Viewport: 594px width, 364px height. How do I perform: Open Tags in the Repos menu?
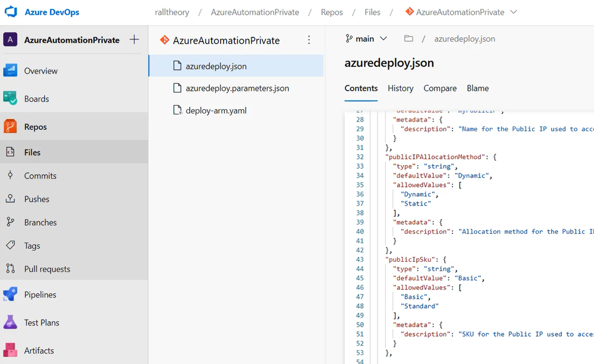pyautogui.click(x=32, y=246)
